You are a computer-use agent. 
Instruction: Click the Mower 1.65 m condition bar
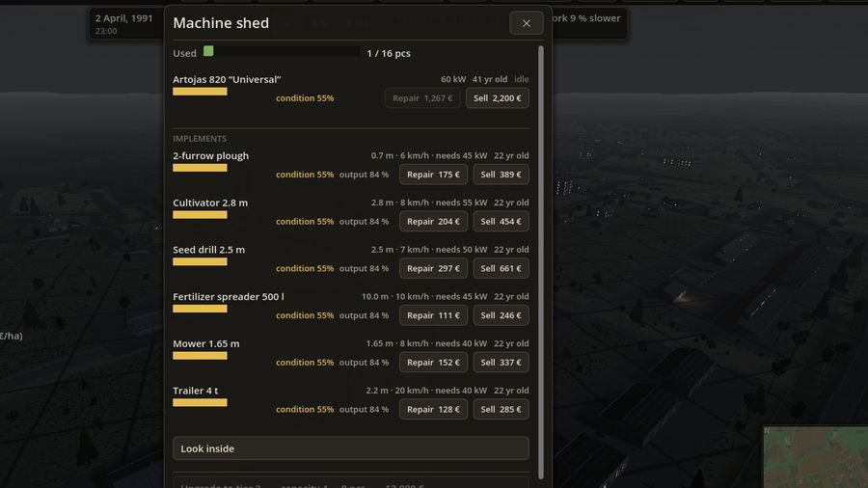tap(200, 356)
